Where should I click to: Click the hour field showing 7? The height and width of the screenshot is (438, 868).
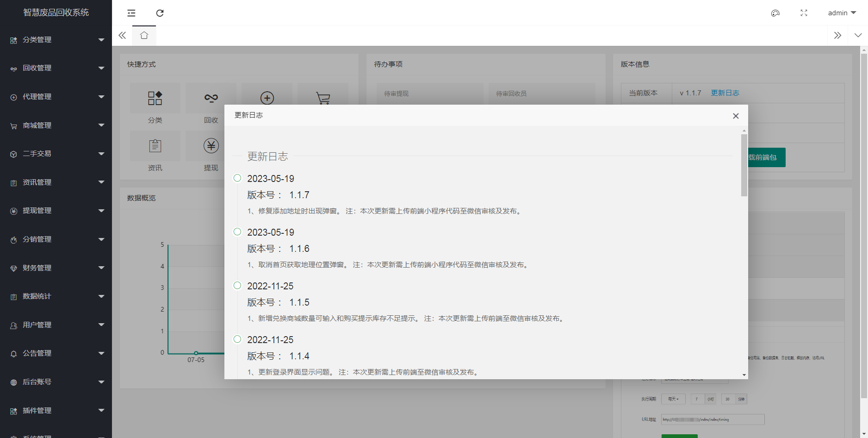point(697,399)
